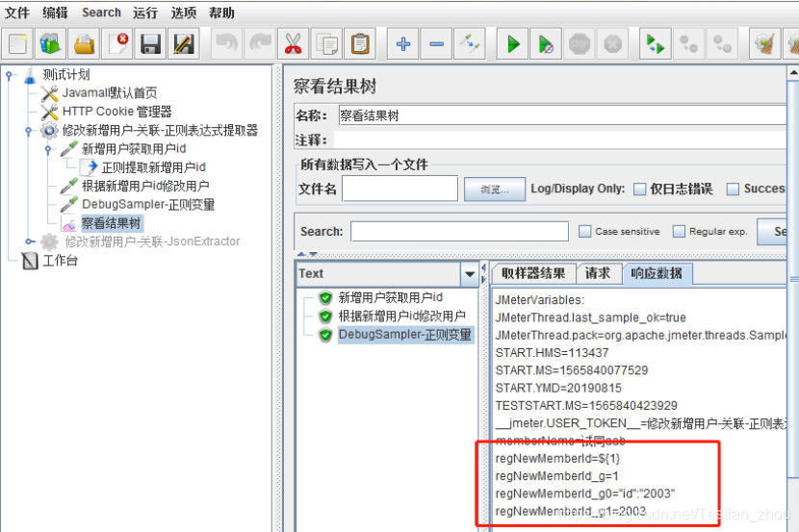Click into the 名称 input field

click(x=562, y=115)
